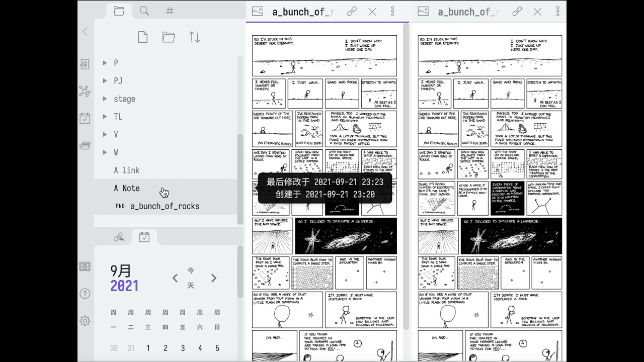Click the stacked cards ribbon icon
This screenshot has height=362, width=644.
[85, 145]
